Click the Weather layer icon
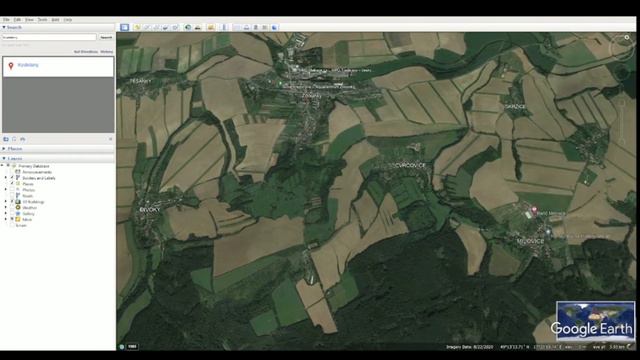This screenshot has height=360, width=640. click(18, 207)
